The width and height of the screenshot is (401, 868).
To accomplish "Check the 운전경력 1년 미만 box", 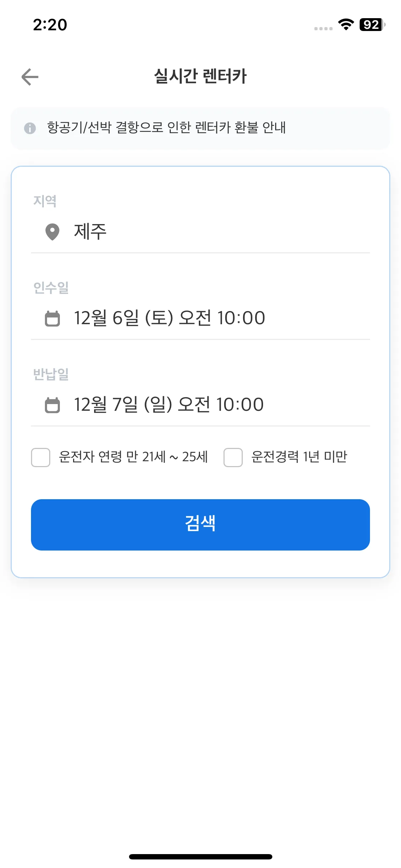I will coord(233,458).
